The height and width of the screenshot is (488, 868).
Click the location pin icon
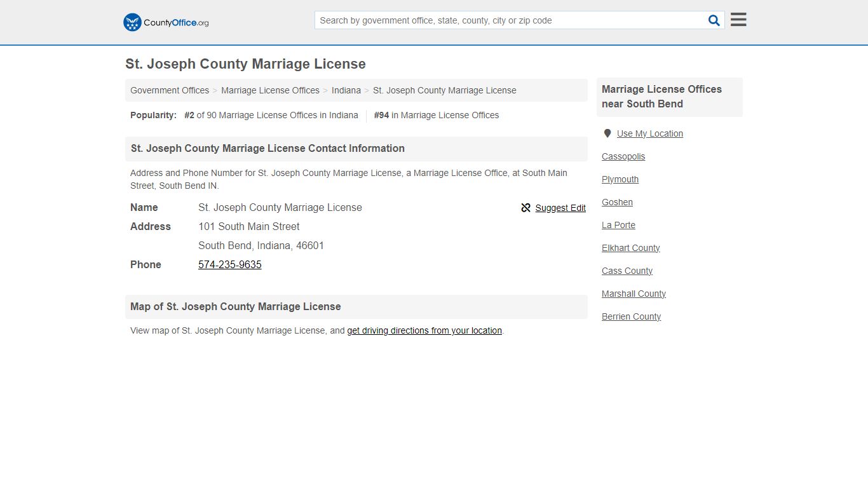pyautogui.click(x=607, y=133)
